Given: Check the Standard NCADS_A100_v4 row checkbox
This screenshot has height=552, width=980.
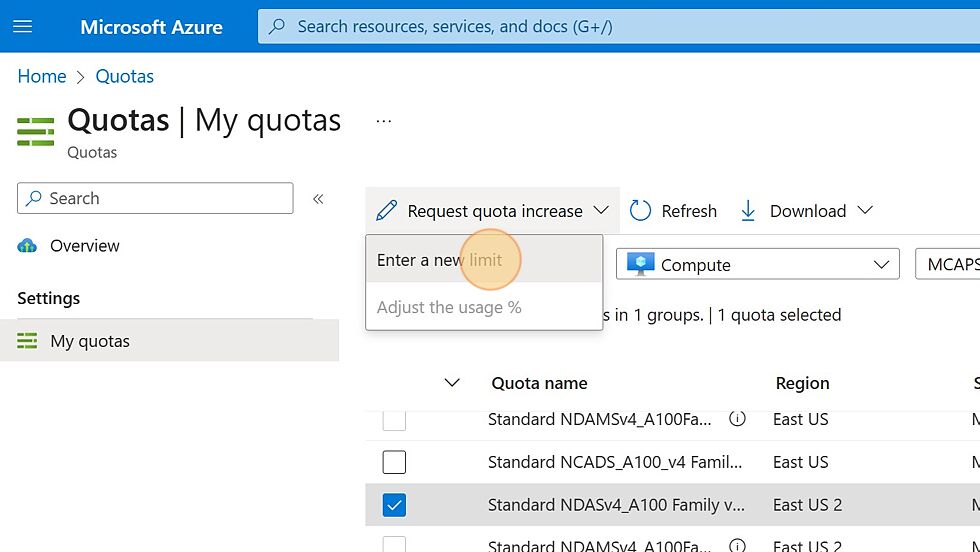Looking at the screenshot, I should click(x=394, y=463).
